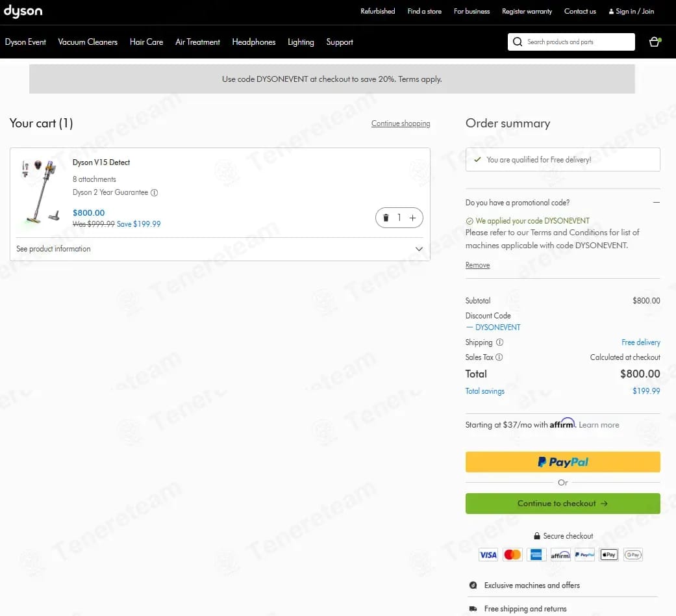Open the Headphones menu

(253, 42)
